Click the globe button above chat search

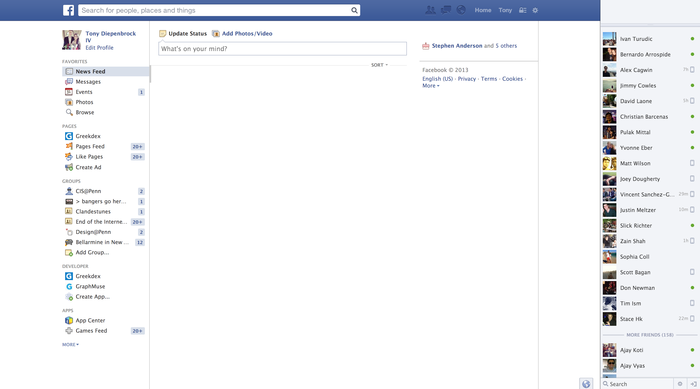coord(586,384)
